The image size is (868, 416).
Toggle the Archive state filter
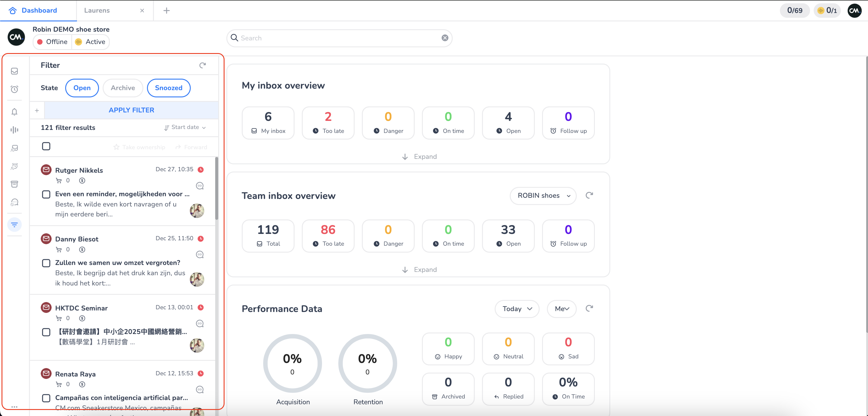[123, 88]
